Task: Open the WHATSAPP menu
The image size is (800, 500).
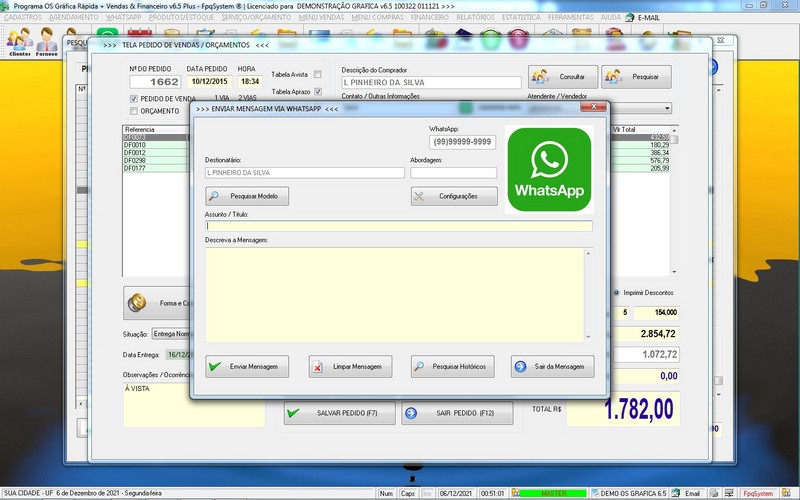Action: [x=123, y=17]
